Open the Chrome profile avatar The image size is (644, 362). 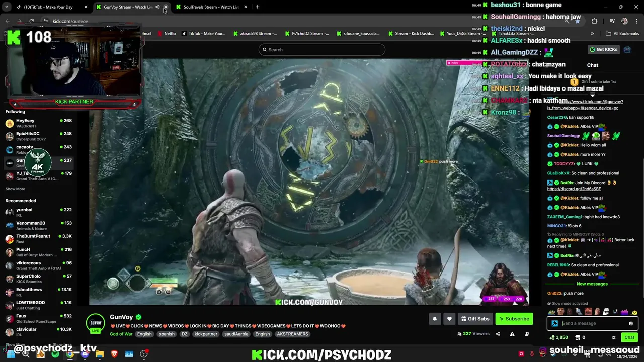pos(624,21)
